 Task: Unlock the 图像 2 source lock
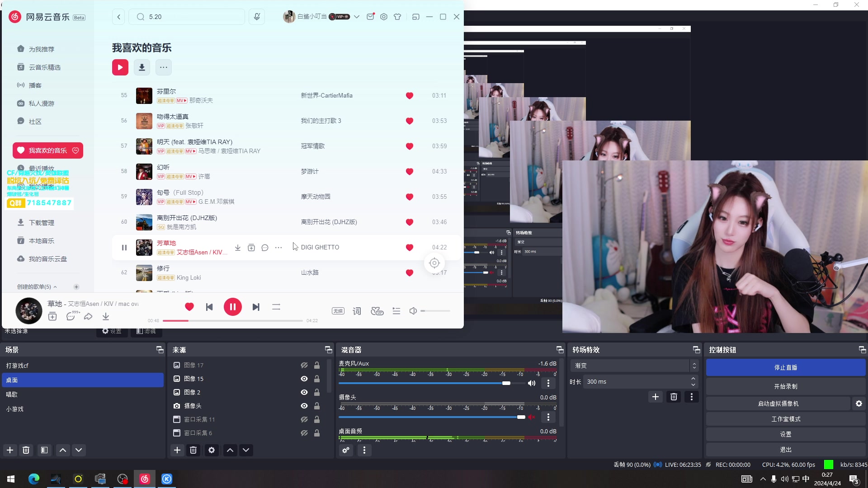pos(317,392)
